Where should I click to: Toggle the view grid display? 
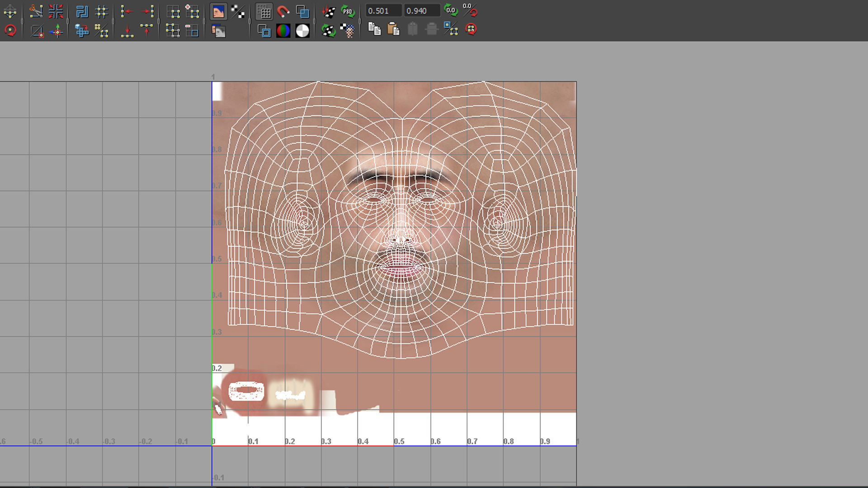(264, 11)
